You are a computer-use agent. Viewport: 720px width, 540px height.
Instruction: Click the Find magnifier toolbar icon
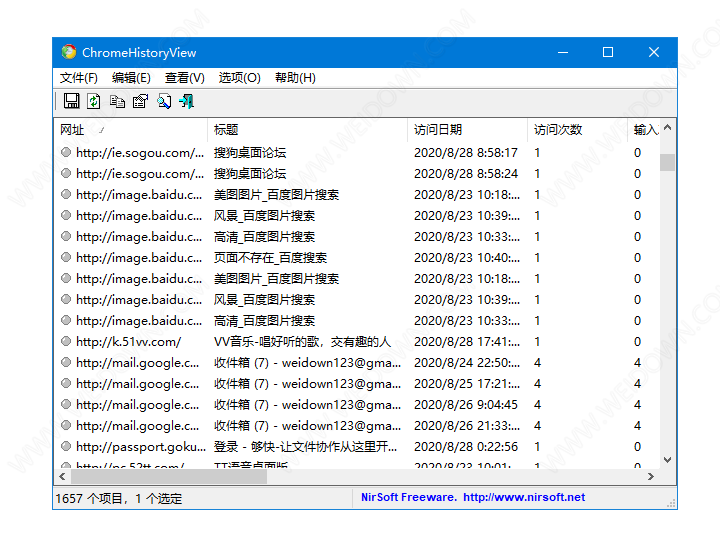164,101
